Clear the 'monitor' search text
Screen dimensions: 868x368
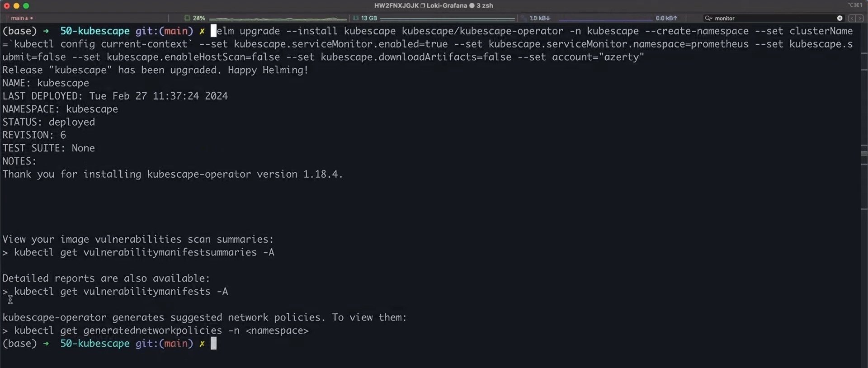[x=840, y=18]
